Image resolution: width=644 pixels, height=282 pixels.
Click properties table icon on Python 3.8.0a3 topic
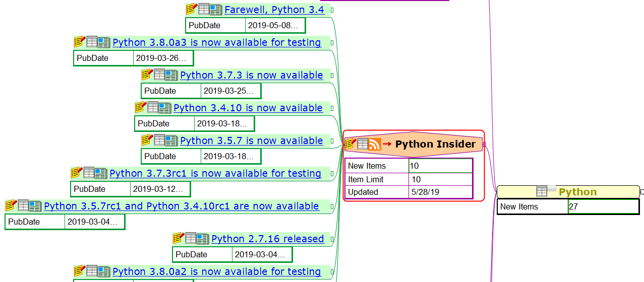click(92, 41)
